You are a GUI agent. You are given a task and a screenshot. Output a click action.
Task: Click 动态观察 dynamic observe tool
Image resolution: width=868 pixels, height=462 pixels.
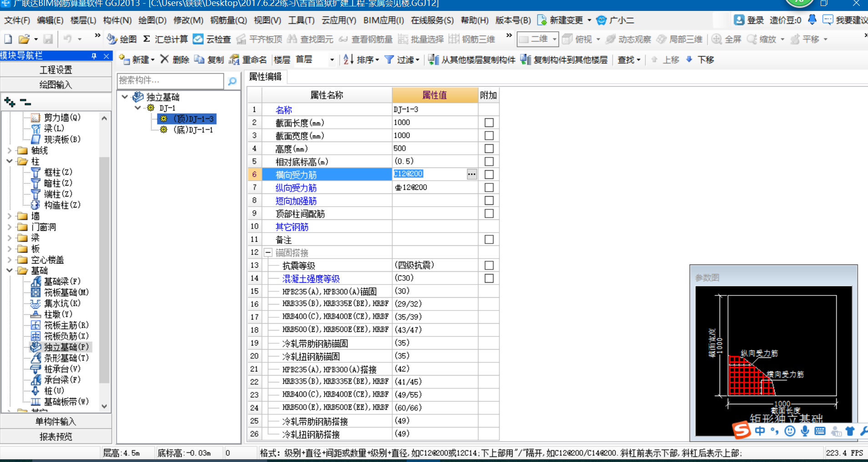pyautogui.click(x=629, y=39)
